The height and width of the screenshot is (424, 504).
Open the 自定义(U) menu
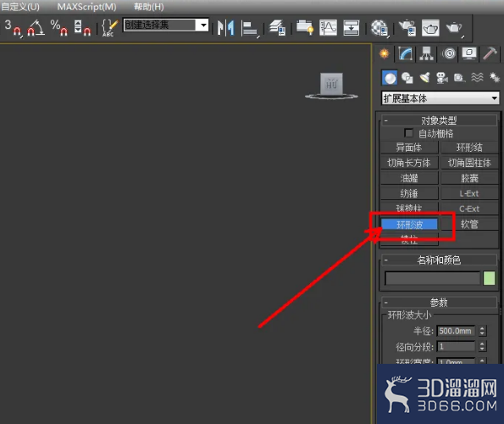pos(20,7)
